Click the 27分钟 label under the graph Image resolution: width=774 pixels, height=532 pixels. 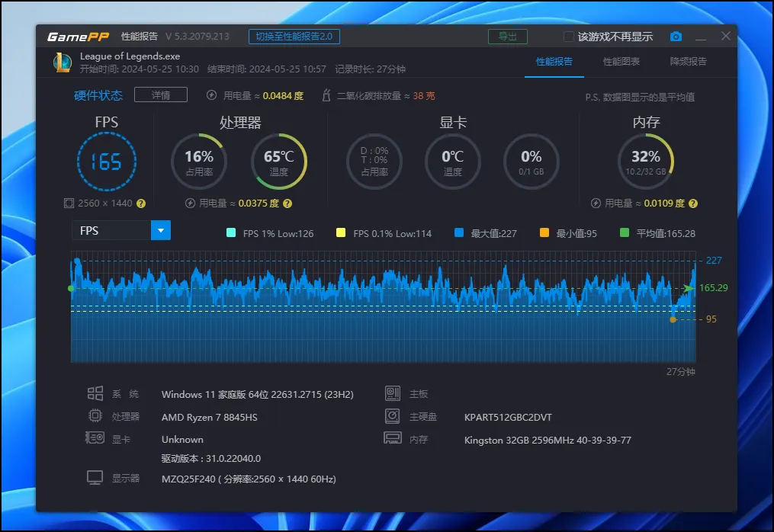(681, 372)
